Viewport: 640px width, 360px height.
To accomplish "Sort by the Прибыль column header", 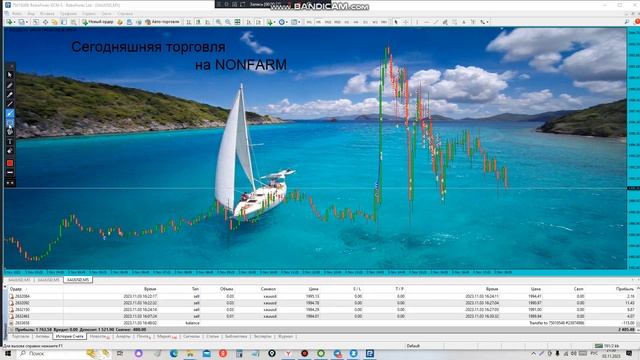I will 624,289.
